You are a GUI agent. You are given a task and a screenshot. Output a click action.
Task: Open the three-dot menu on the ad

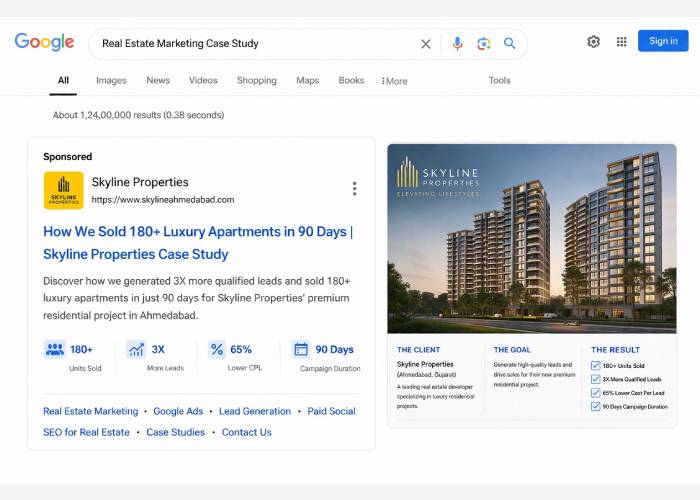click(x=354, y=189)
